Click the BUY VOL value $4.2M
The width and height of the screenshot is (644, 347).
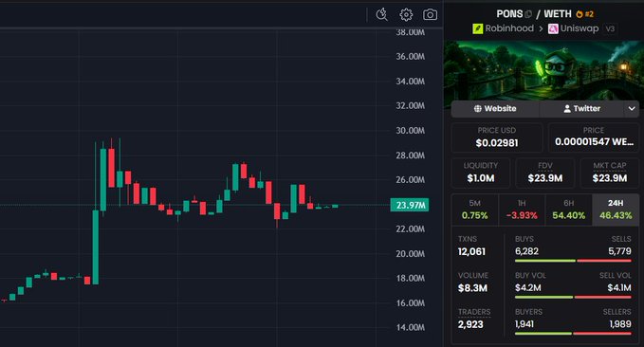[x=527, y=288]
